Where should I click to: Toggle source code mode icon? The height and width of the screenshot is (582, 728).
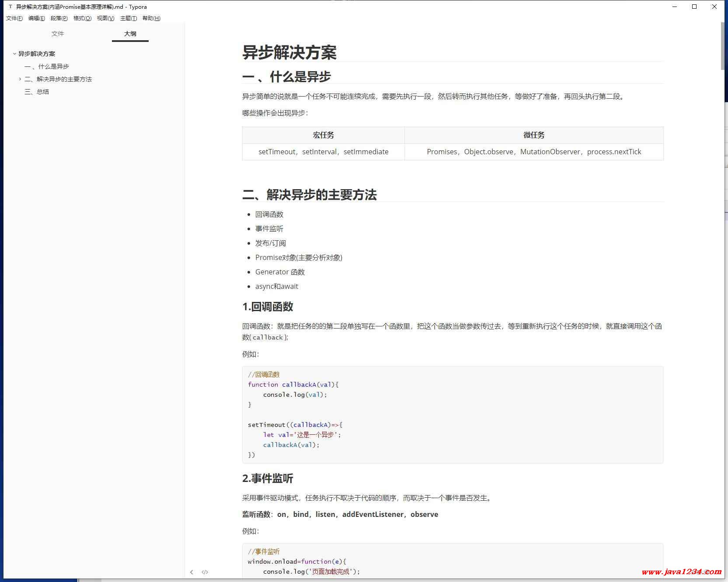coord(205,572)
